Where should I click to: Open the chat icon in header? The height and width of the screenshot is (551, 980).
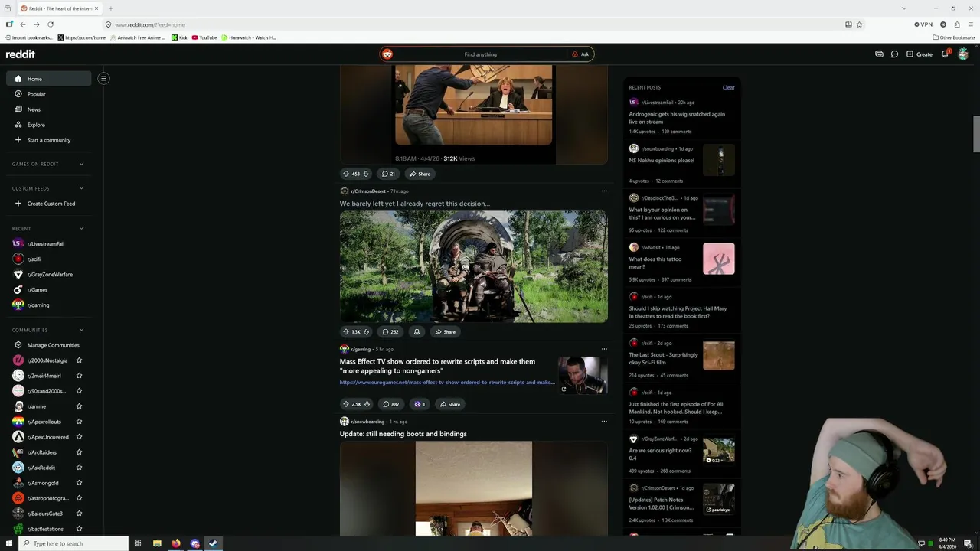[x=894, y=54]
